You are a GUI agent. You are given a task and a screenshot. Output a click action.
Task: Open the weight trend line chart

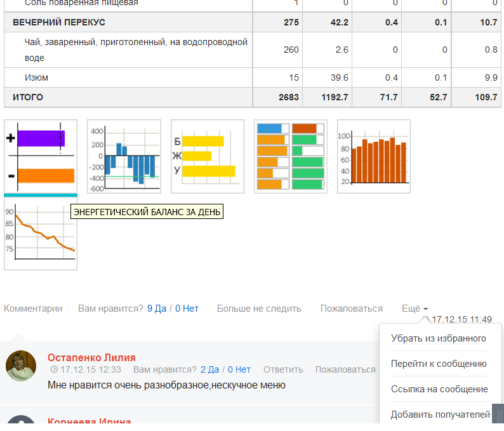pyautogui.click(x=41, y=234)
